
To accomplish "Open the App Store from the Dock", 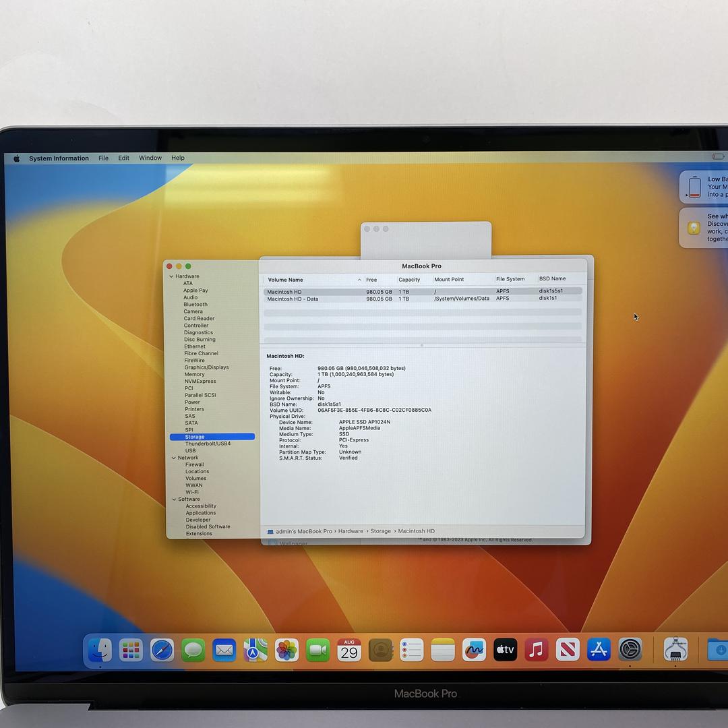I will (x=599, y=650).
